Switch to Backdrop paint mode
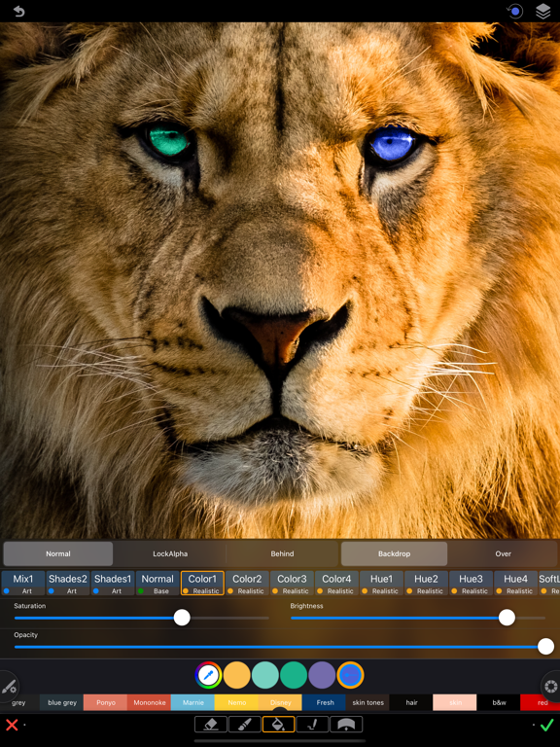Screen dimensions: 560x747 click(395, 553)
